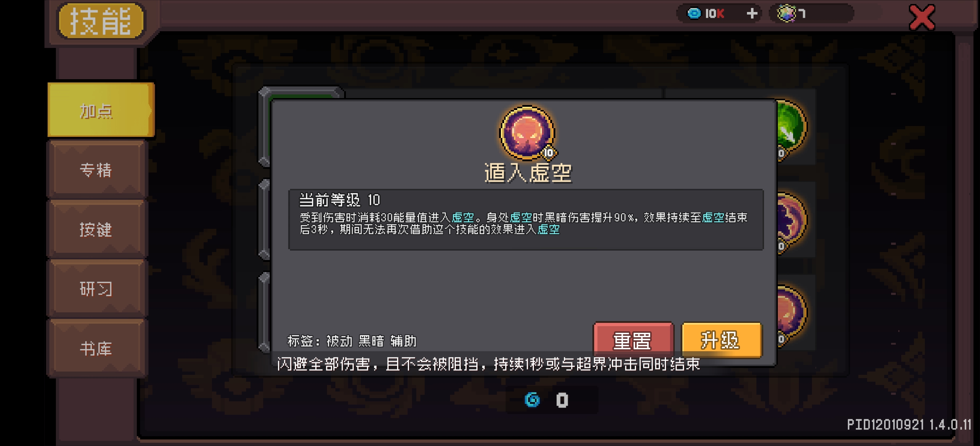This screenshot has height=446, width=980.
Task: Tap the skill point count 0
Action: [562, 400]
